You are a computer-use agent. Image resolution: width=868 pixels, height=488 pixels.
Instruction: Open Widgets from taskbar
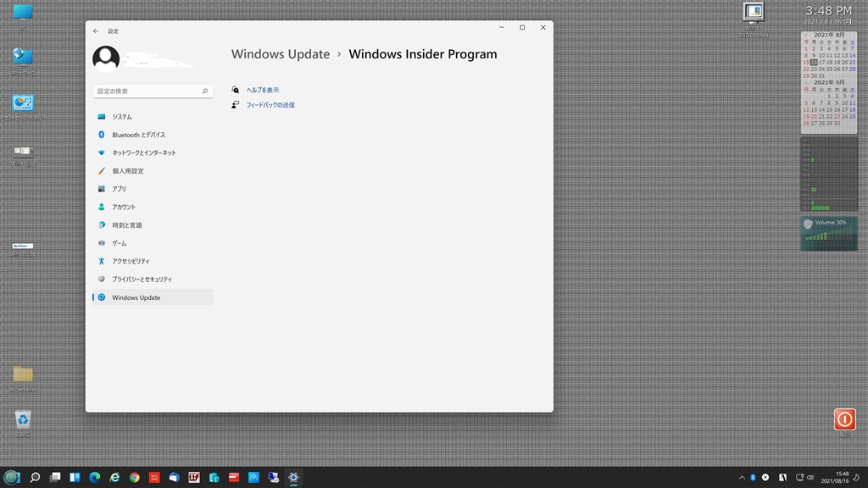[x=75, y=477]
